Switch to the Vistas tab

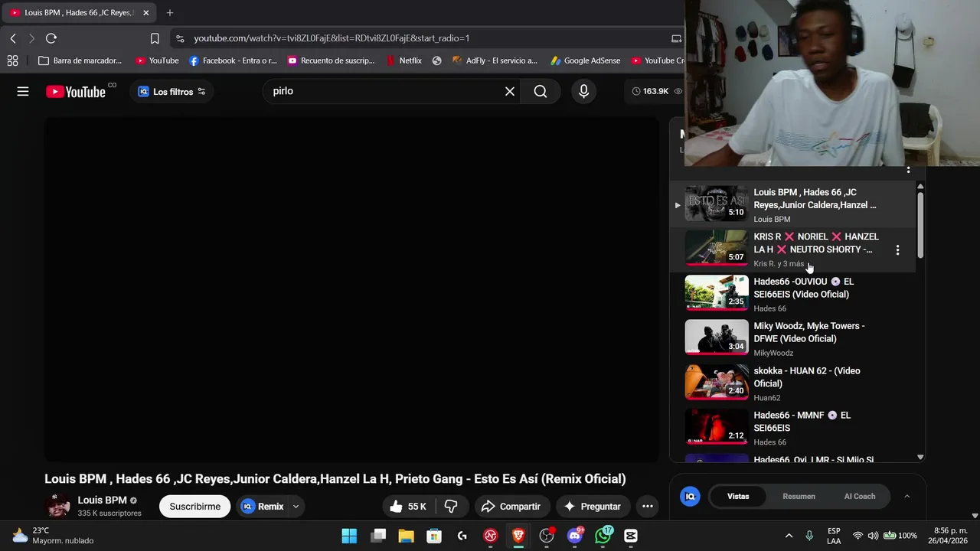[738, 496]
